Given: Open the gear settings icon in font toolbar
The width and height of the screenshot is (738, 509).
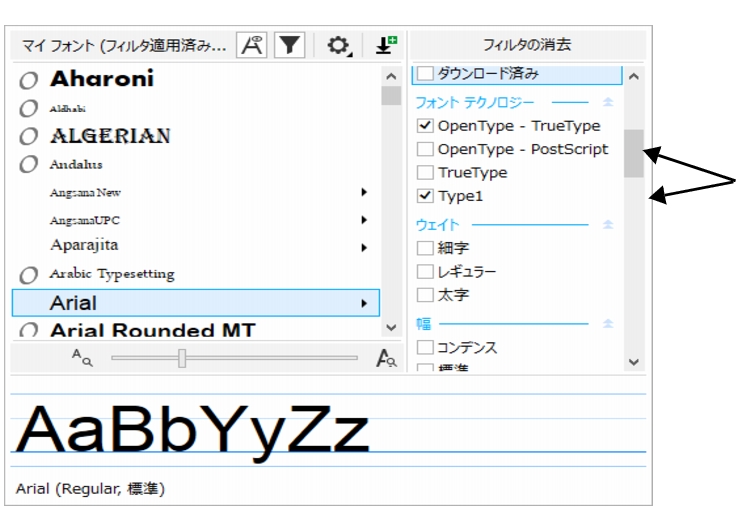Looking at the screenshot, I should point(340,45).
